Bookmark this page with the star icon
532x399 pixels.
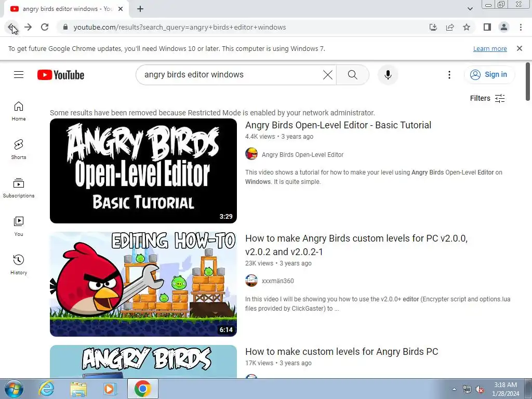[467, 27]
